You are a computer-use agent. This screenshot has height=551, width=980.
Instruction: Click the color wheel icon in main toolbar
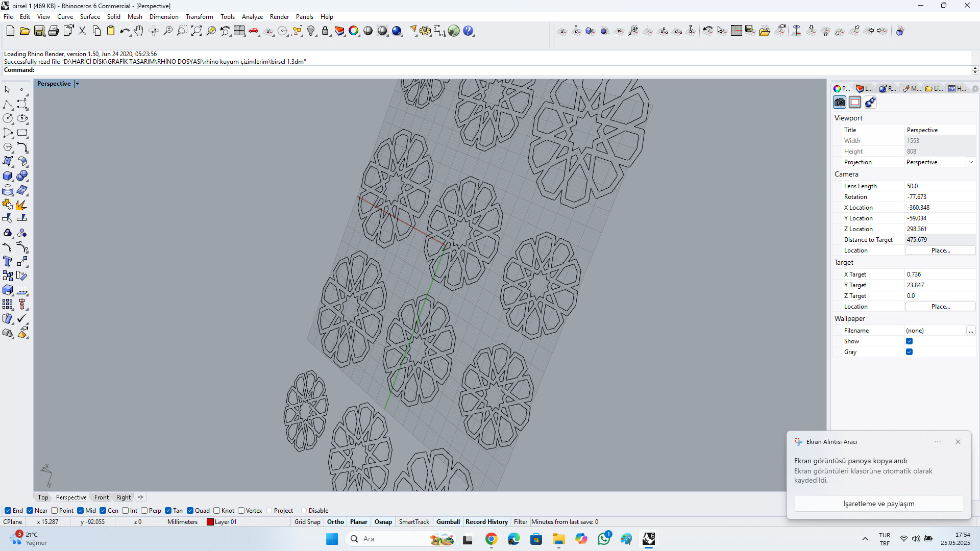354,31
